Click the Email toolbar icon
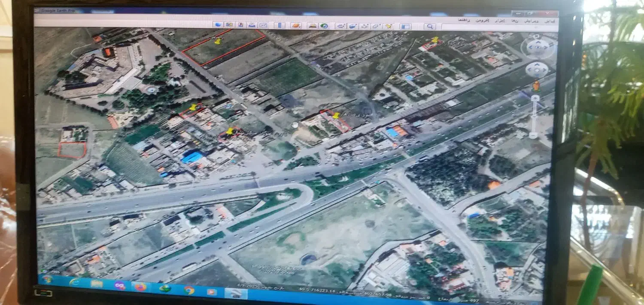The height and width of the screenshot is (305, 644). pos(263,25)
